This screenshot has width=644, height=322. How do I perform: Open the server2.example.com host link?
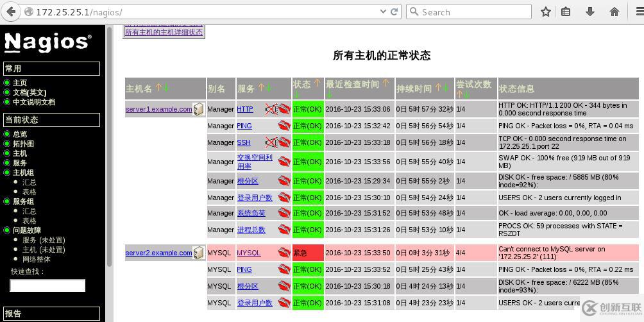[158, 253]
